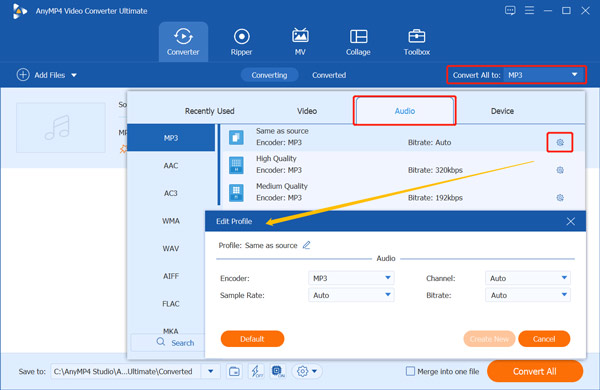Toggle the lightning acceleration icon

tap(256, 371)
